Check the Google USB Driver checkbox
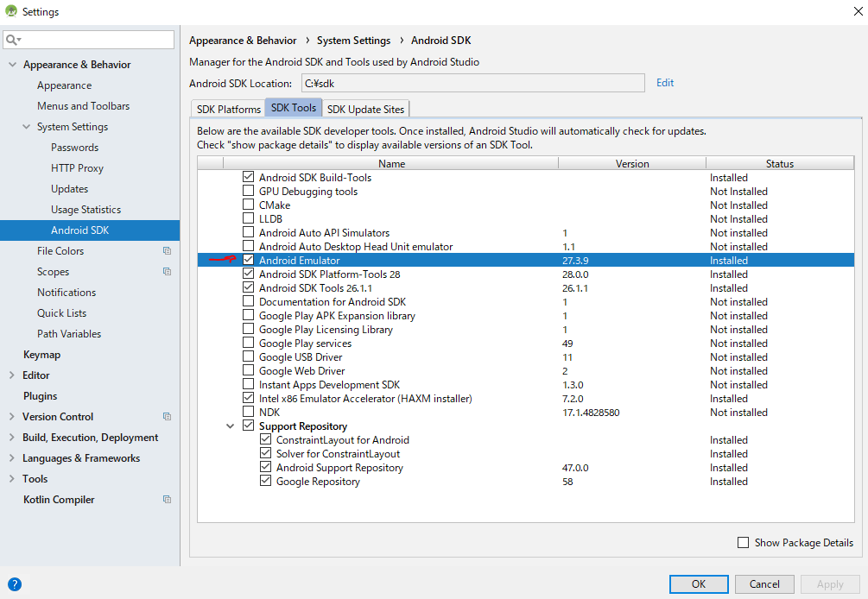Screen dimensions: 868x599 248,356
